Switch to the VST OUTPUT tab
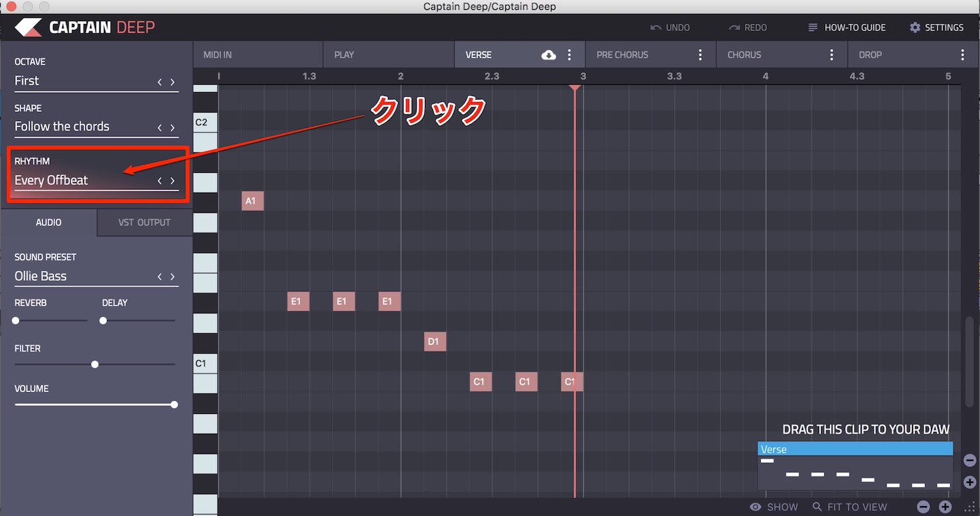Screen dimensions: 980x516 pyautogui.click(x=144, y=223)
